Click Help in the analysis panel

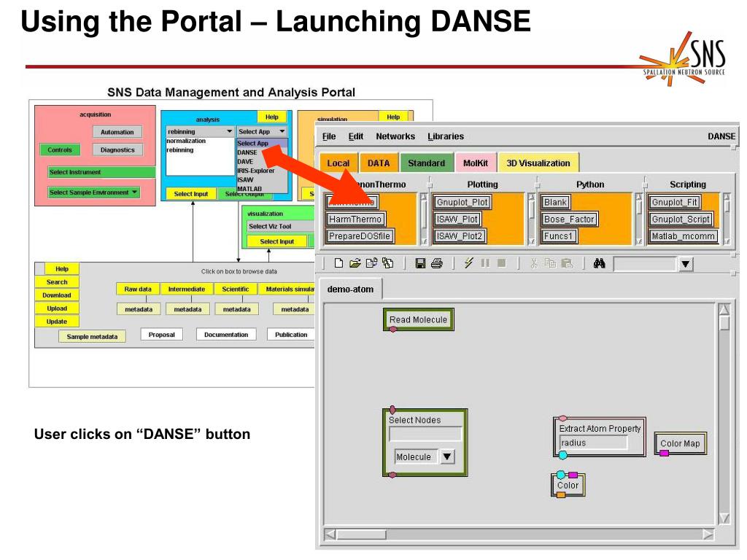(x=272, y=117)
